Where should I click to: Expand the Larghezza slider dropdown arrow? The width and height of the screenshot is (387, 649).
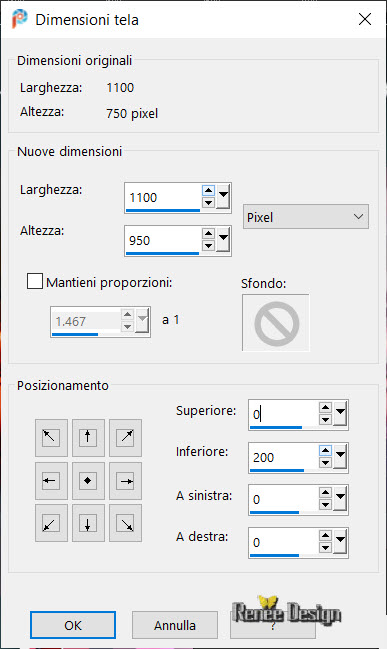(x=224, y=197)
